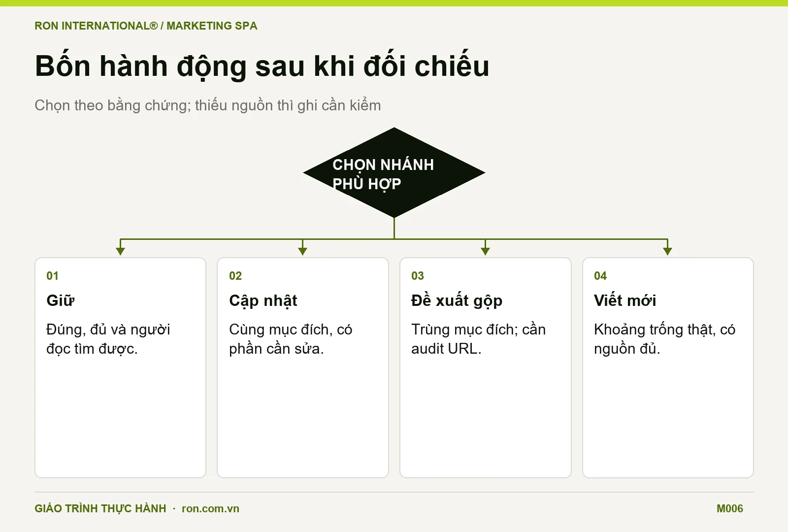The width and height of the screenshot is (788, 532).
Task: Select the title 'Bốn hành động sau khi đối chiếu'
Action: (262, 66)
